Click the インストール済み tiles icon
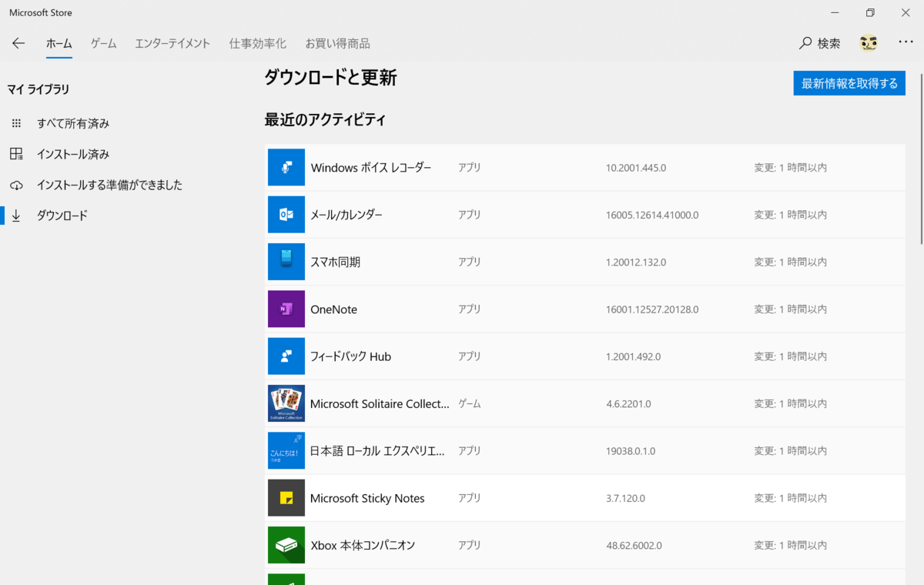Viewport: 924px width, 585px height. tap(16, 154)
